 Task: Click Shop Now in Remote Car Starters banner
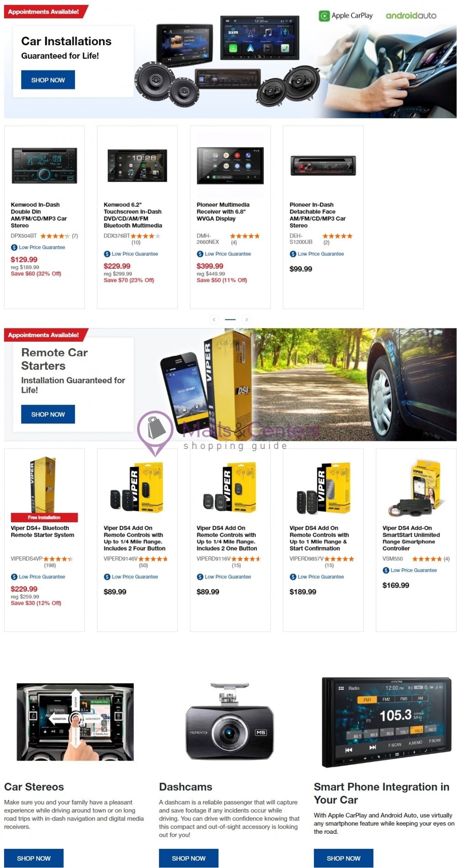tap(48, 414)
